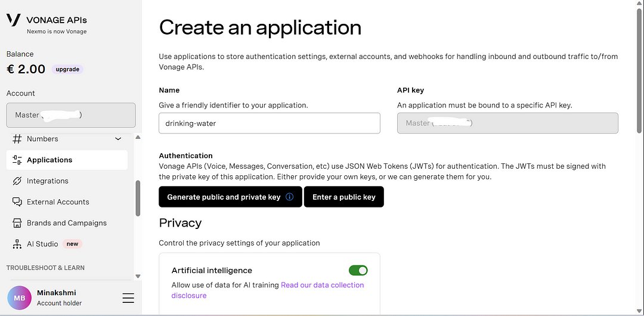Click the Integrations link icon

tap(17, 181)
